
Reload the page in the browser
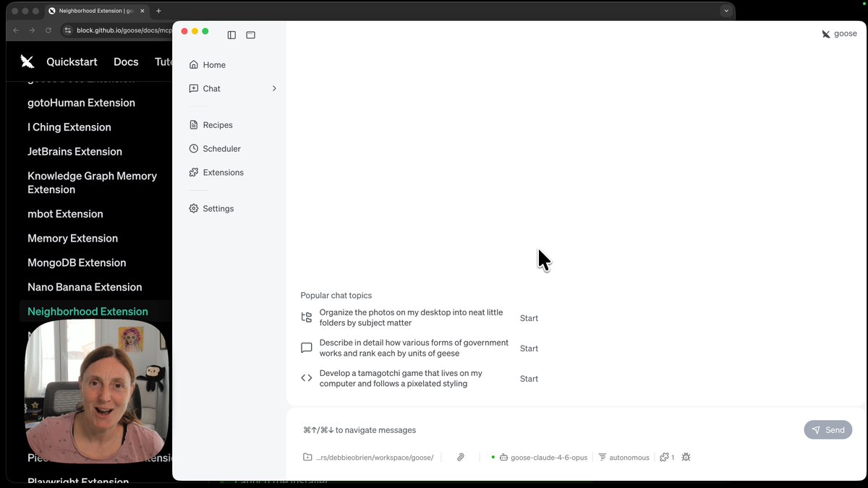[x=48, y=30]
